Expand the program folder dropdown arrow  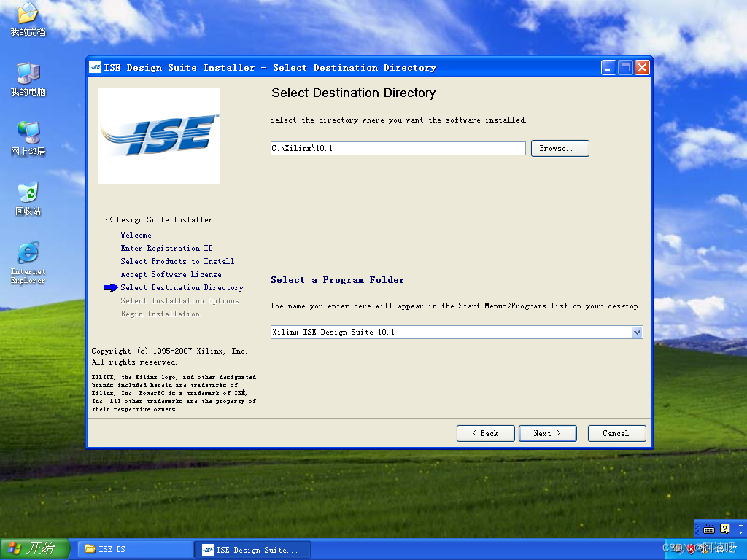click(636, 332)
